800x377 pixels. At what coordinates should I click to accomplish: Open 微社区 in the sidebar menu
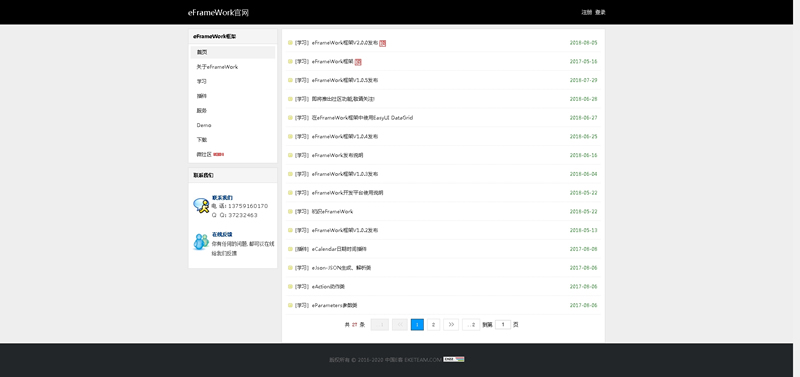204,154
